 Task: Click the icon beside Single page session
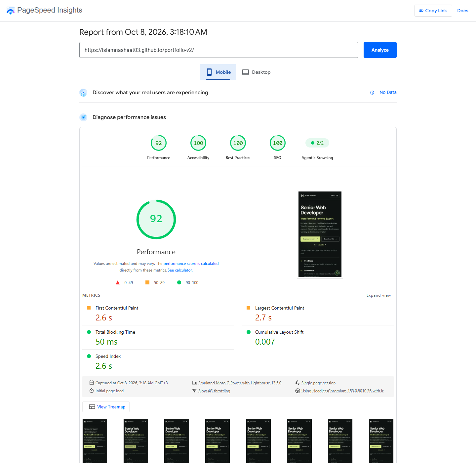tap(297, 383)
